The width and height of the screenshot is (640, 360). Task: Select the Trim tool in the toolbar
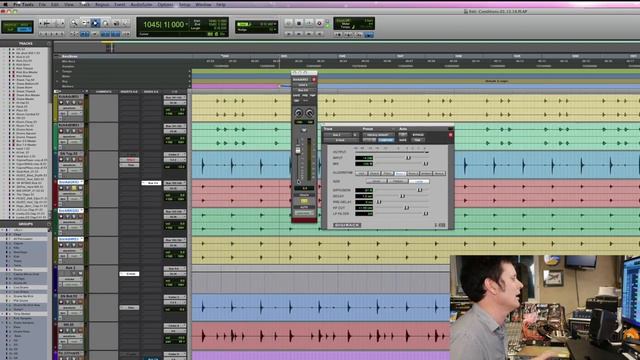(85, 24)
